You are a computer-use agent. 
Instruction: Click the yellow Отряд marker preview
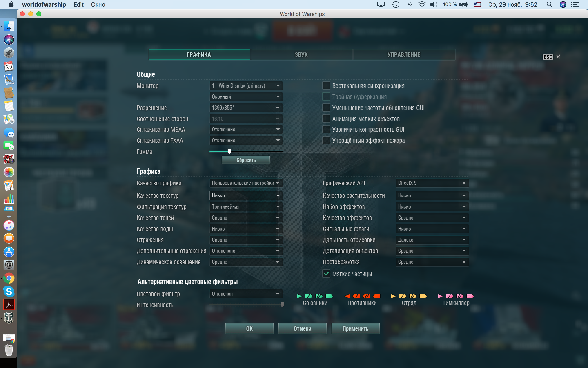(x=409, y=296)
